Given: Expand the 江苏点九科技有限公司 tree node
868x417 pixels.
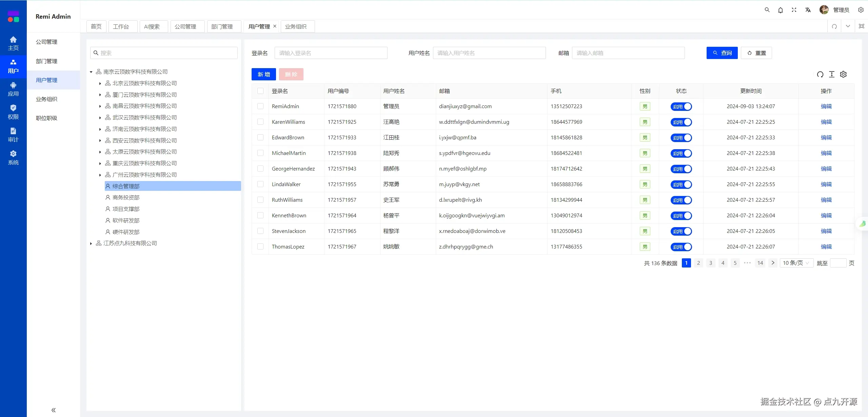Looking at the screenshot, I should tap(91, 243).
